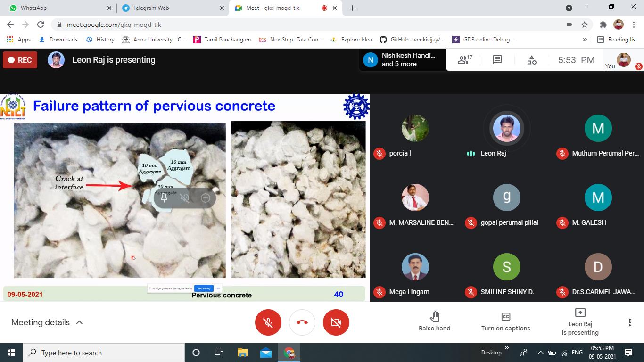Click the Stop sharing button

point(204,288)
